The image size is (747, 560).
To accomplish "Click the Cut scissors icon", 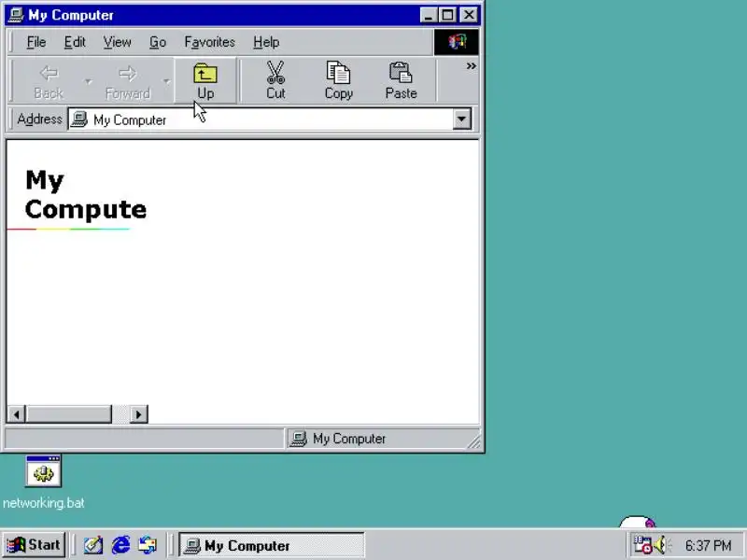I will point(275,73).
